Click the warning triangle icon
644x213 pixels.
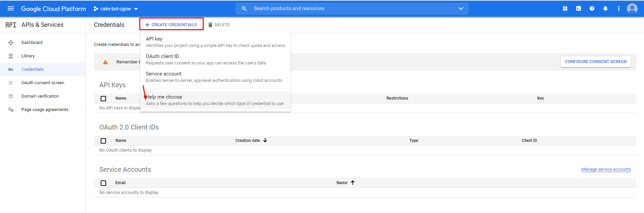click(x=105, y=62)
